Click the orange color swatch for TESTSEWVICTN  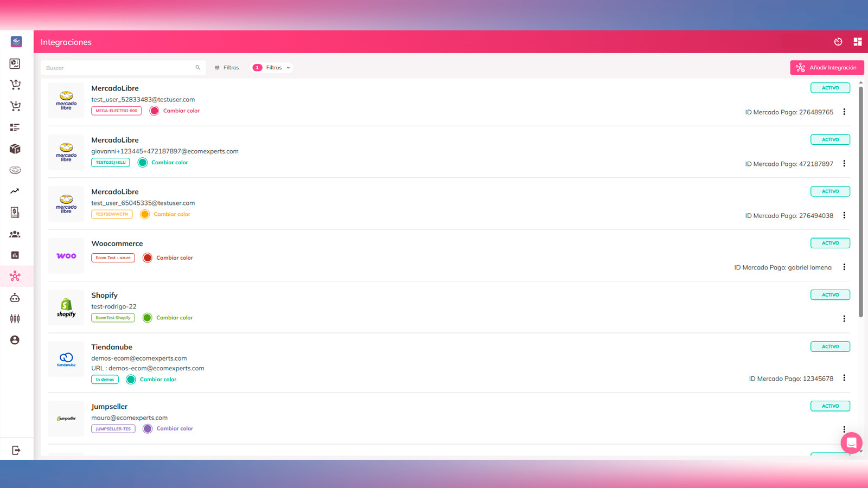[x=145, y=214]
